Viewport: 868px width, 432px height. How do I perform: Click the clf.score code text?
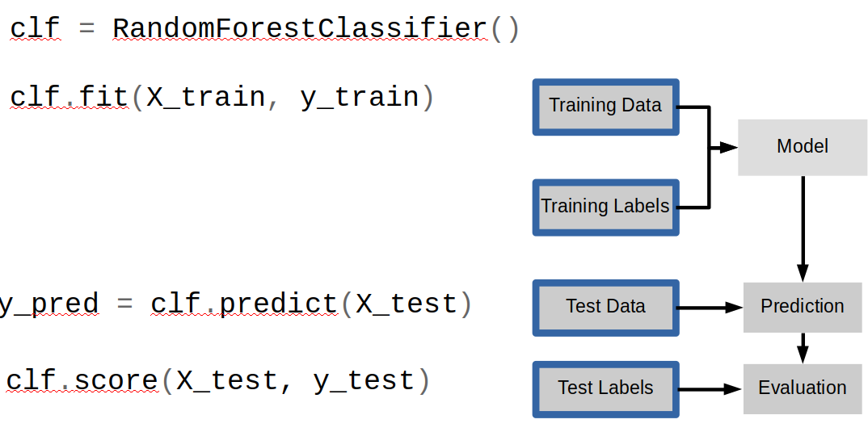point(82,380)
